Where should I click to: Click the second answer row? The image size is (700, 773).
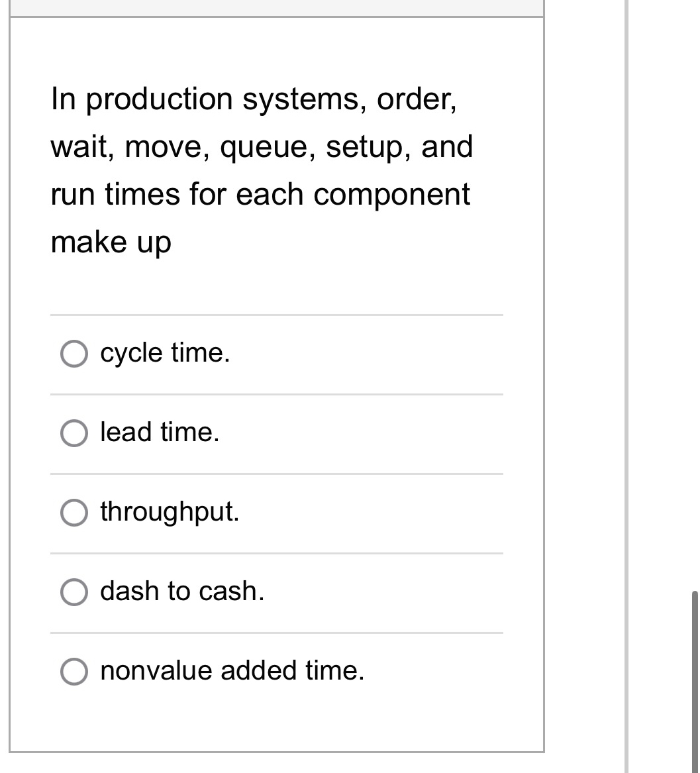click(199, 433)
